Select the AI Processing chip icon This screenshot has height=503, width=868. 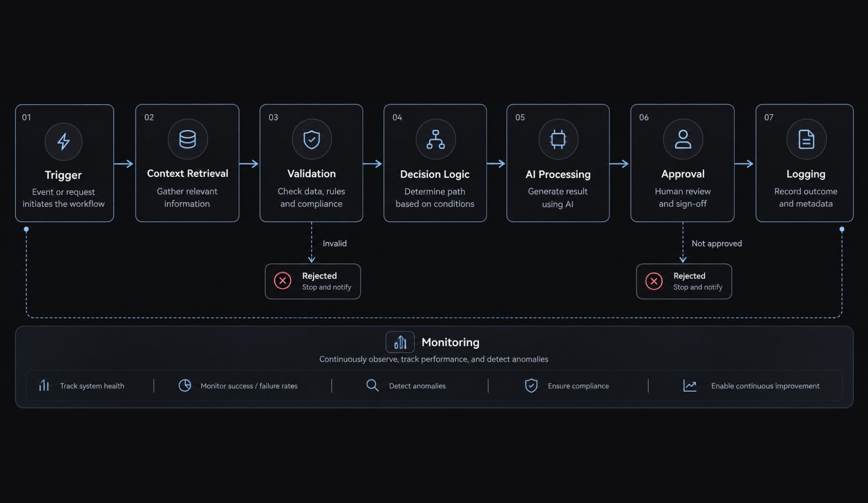click(x=558, y=139)
